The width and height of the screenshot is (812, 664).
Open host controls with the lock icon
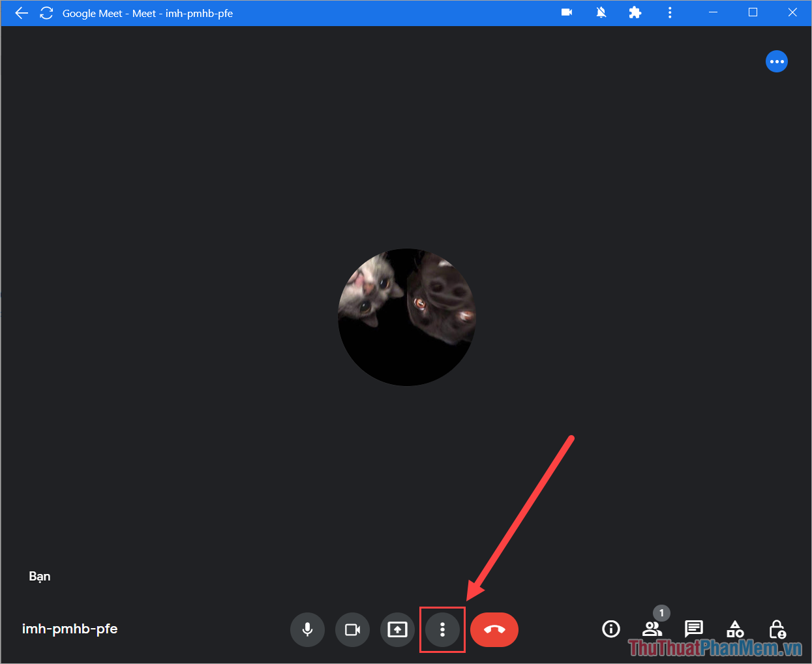[777, 629]
